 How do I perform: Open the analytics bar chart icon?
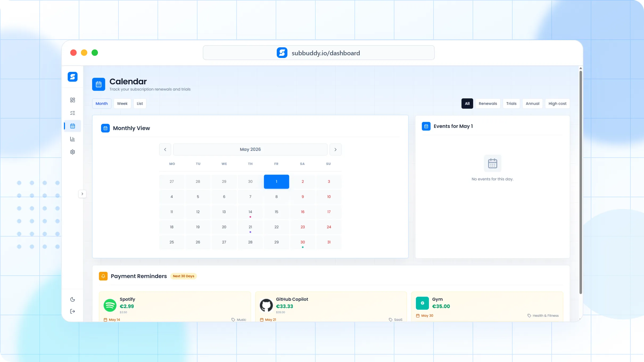tap(72, 139)
